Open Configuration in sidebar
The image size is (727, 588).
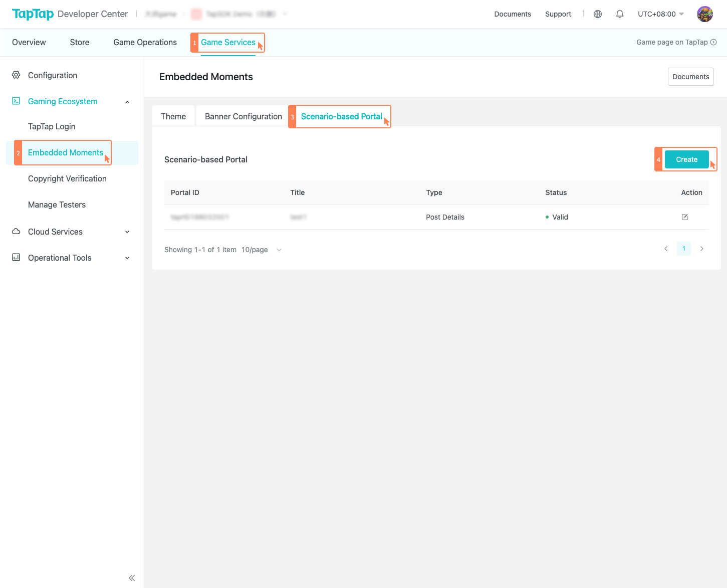click(53, 75)
